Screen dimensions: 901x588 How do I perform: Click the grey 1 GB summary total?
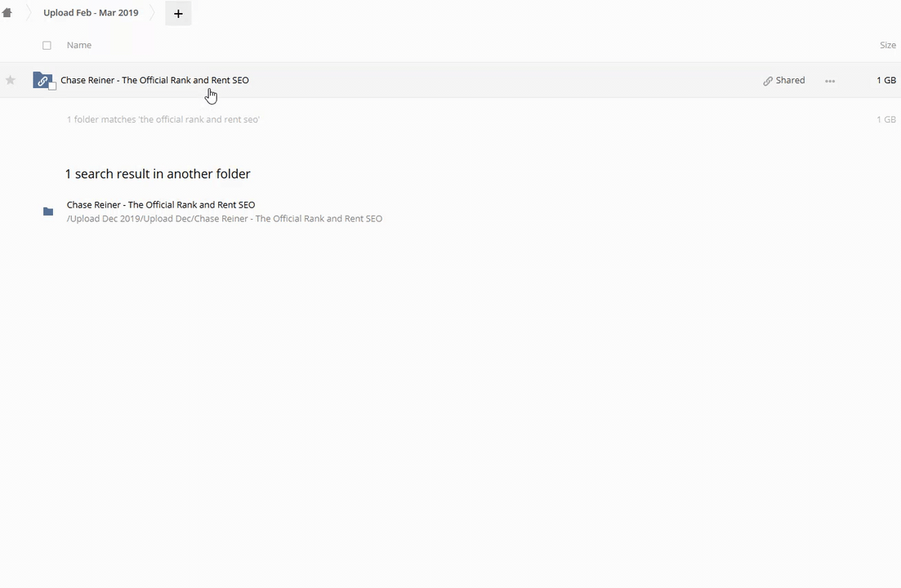[x=885, y=119]
